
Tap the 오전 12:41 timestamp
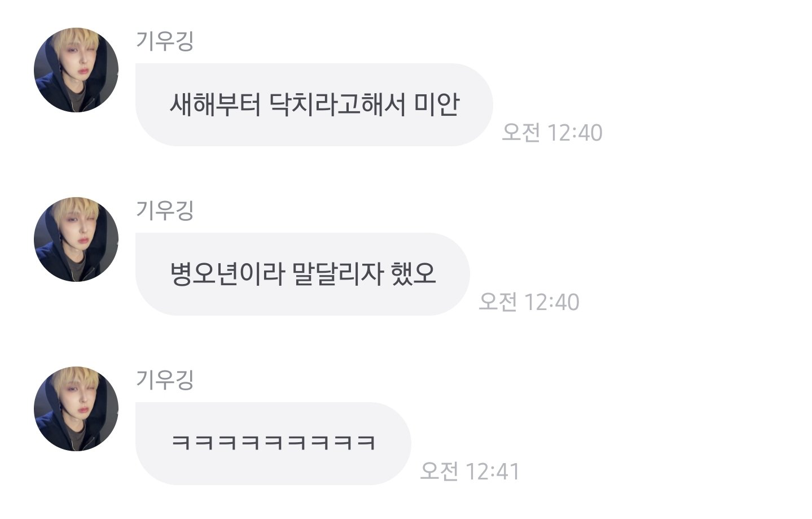[x=469, y=472]
